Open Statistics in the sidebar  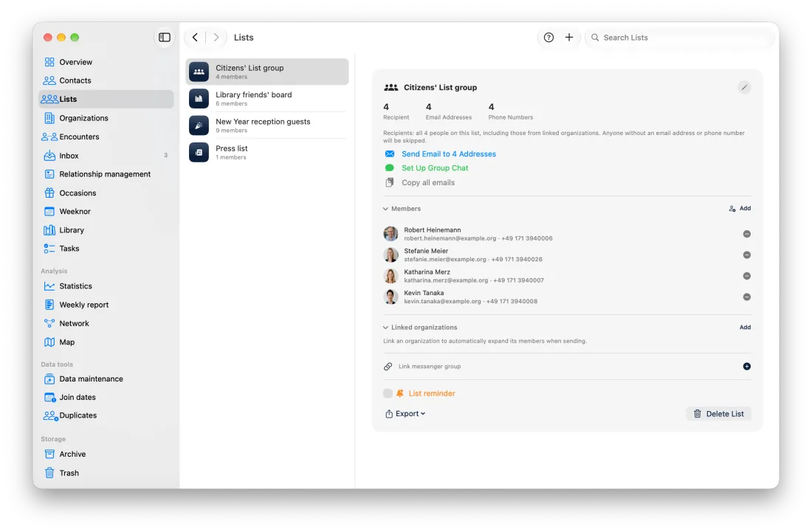click(x=106, y=286)
